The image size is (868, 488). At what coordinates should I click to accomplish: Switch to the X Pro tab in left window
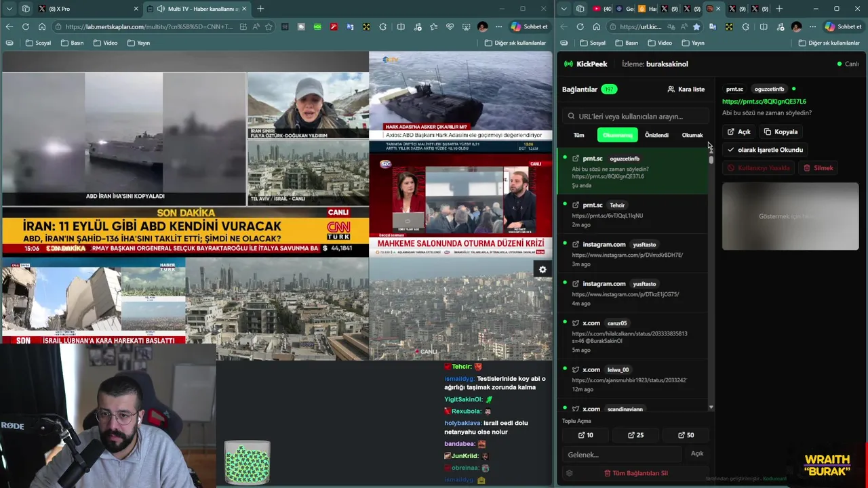point(89,9)
